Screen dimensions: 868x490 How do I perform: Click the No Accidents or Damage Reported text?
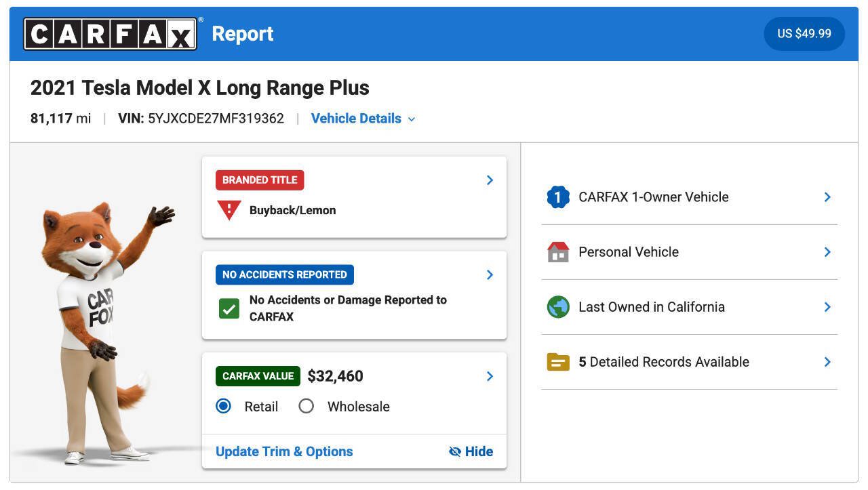(x=348, y=308)
